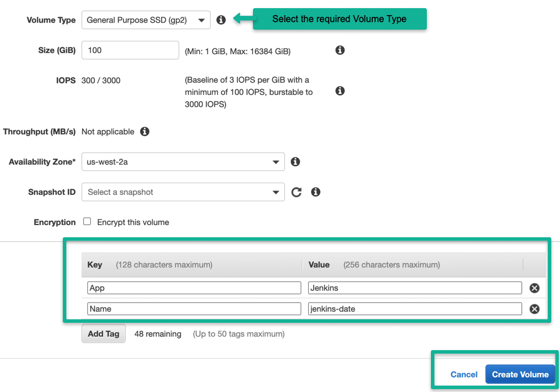The height and width of the screenshot is (392, 560).
Task: Remove the App Jenkins tag
Action: tap(534, 287)
